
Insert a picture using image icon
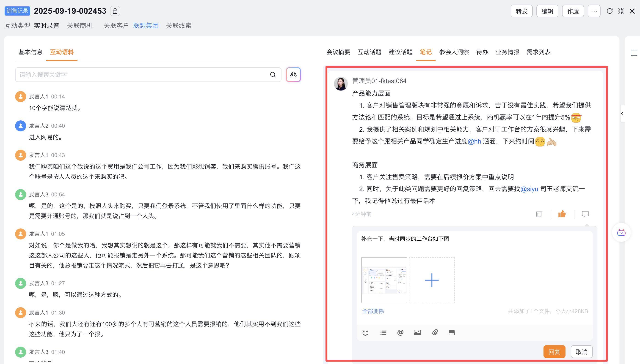[417, 332]
